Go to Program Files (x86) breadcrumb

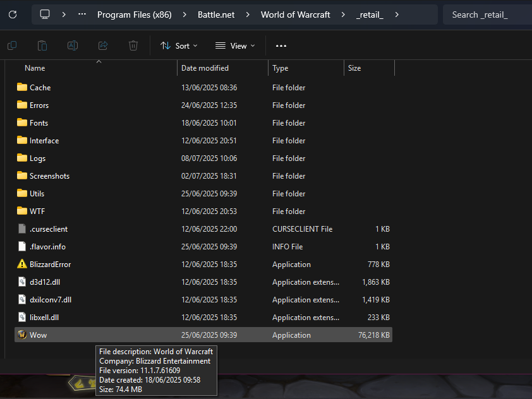point(135,15)
